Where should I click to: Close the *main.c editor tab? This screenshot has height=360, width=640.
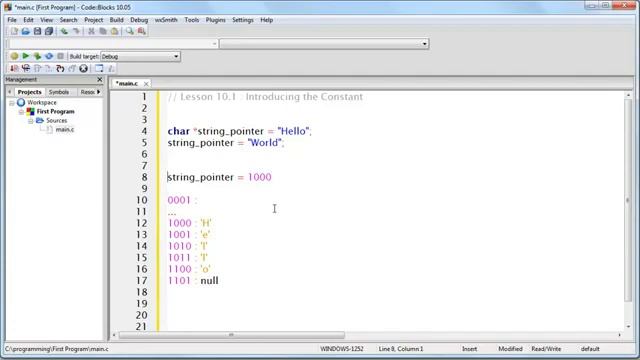point(146,84)
